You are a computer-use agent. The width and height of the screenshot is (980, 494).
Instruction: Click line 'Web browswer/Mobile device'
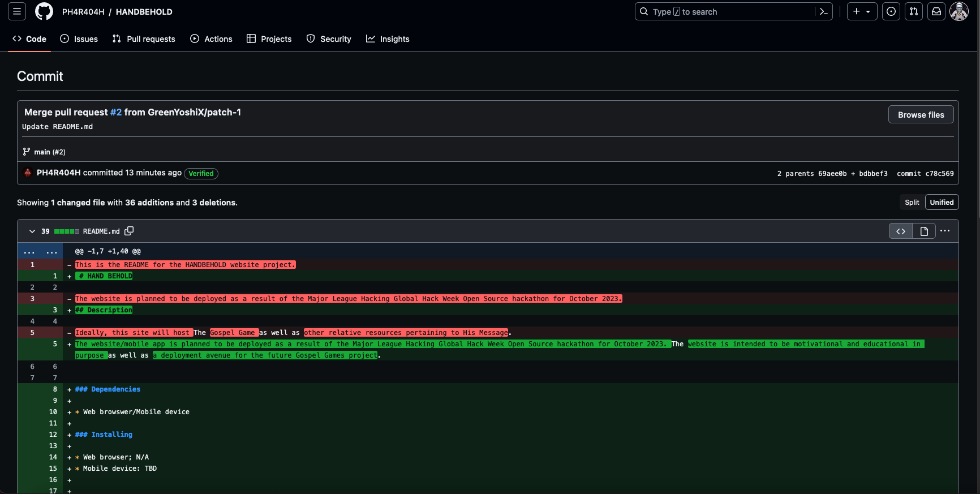[136, 412]
